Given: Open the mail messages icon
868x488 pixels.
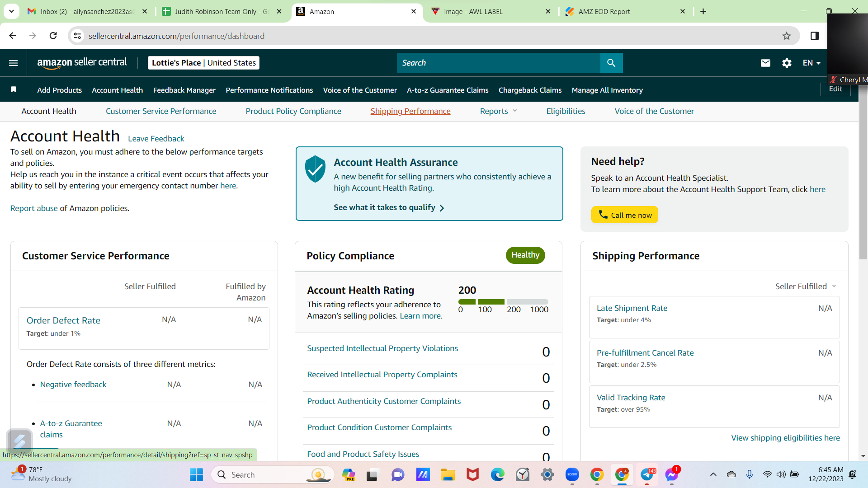Looking at the screenshot, I should [765, 63].
